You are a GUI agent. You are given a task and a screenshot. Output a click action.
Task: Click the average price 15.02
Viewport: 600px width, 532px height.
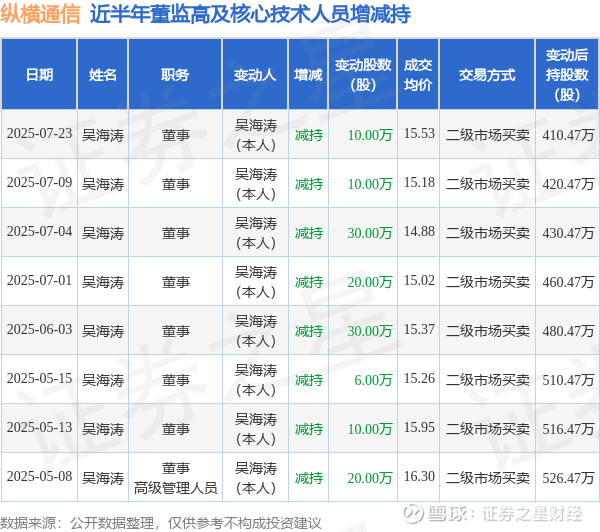tap(419, 281)
